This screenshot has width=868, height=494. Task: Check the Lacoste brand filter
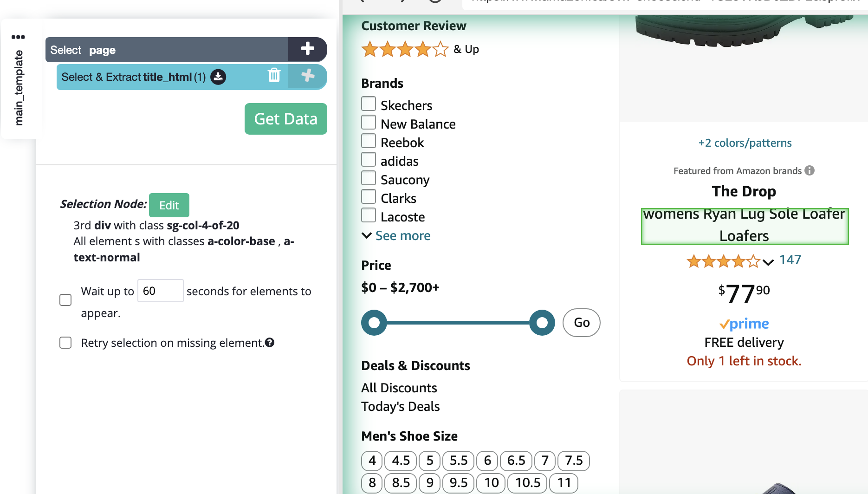click(369, 215)
